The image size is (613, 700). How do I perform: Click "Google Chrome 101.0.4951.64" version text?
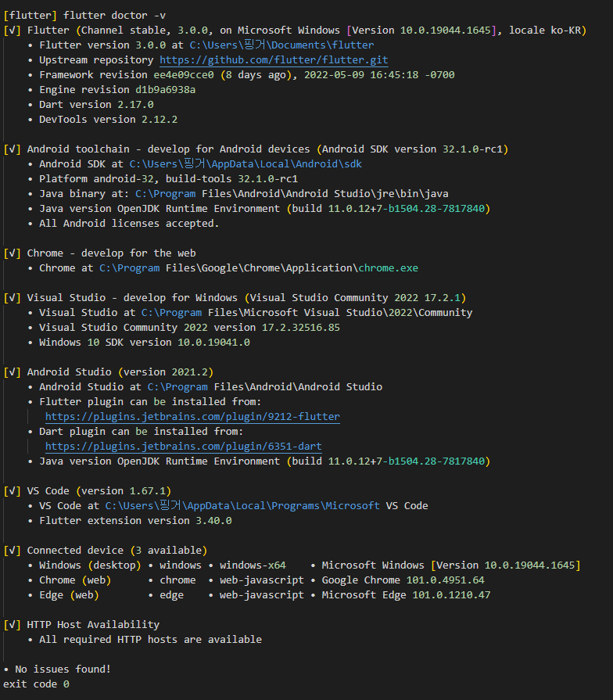point(403,580)
